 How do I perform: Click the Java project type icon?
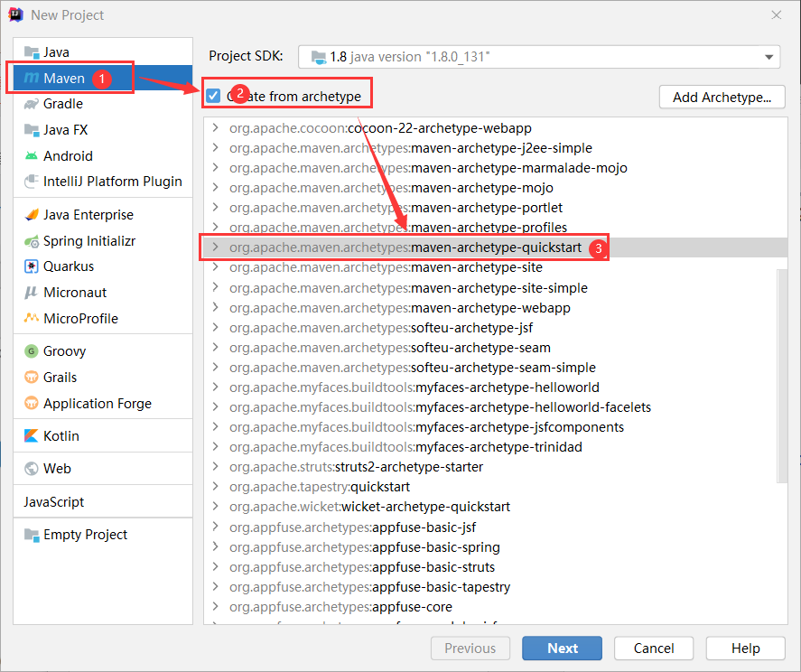[32, 52]
